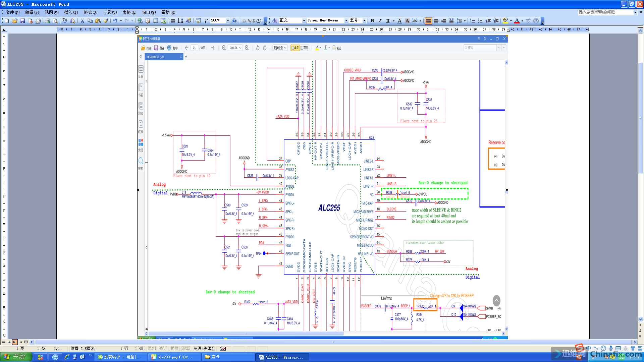Click the 阅读 reading layout button
Image resolution: width=644 pixels, height=362 pixels.
[x=251, y=21]
